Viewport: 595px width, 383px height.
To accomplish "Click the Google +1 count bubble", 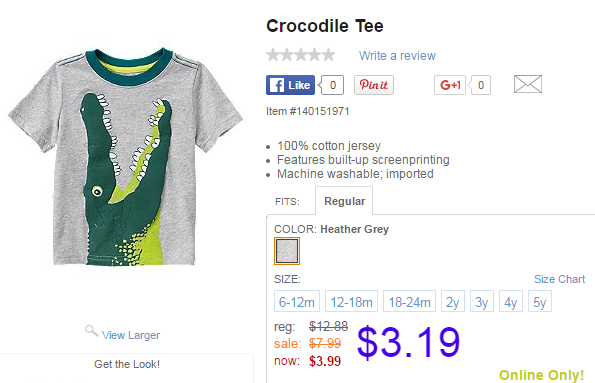I will (480, 85).
